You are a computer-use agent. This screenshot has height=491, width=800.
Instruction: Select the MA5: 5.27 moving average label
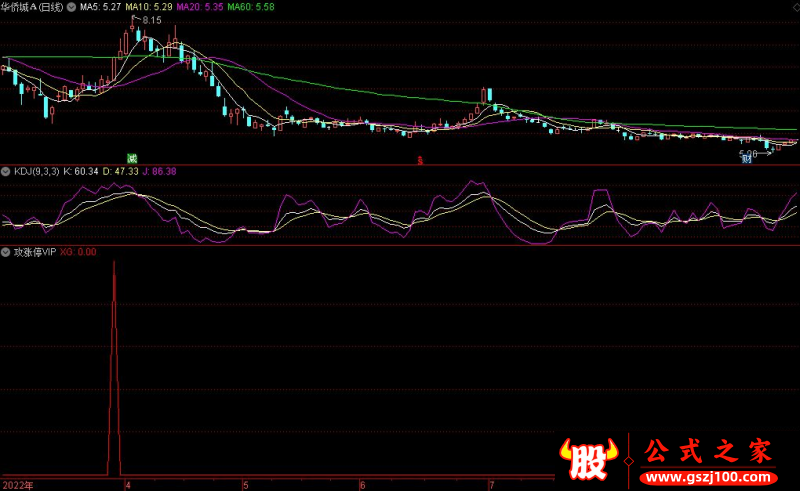pos(101,7)
